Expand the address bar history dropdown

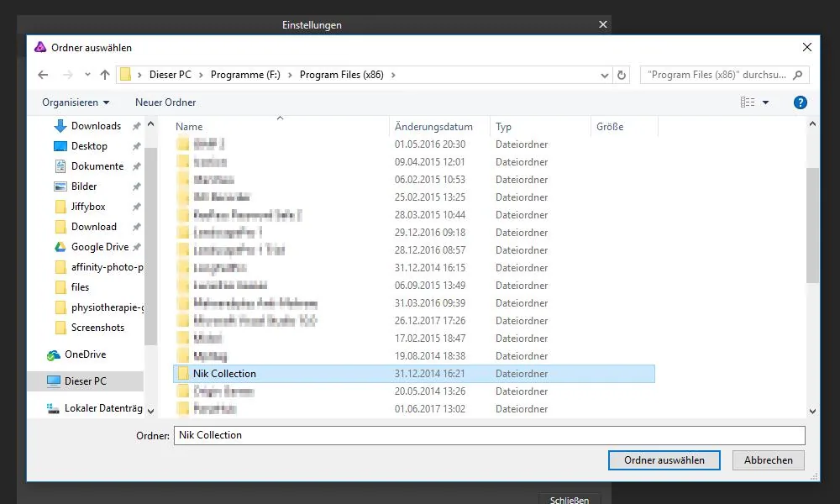click(x=604, y=76)
